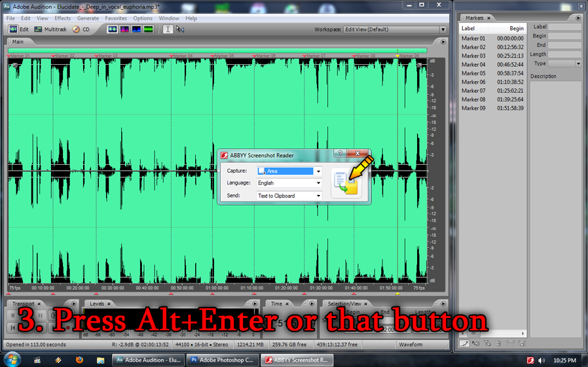Select the Spectral Phase display icon
This screenshot has height=367, width=588.
point(149,29)
